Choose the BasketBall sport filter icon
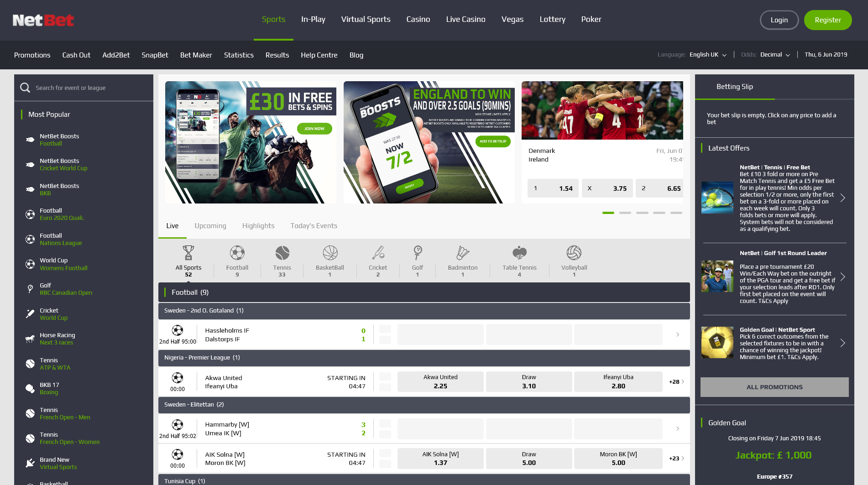The height and width of the screenshot is (485, 868). coord(330,253)
